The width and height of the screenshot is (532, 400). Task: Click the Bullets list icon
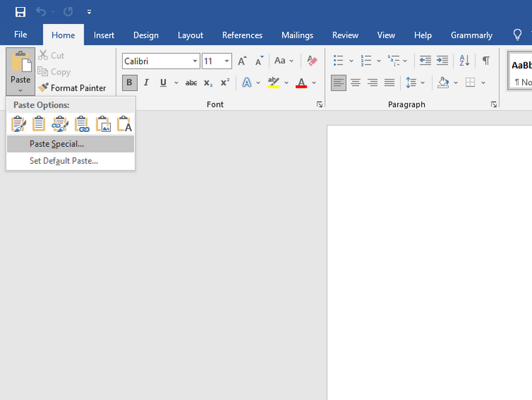coord(338,61)
